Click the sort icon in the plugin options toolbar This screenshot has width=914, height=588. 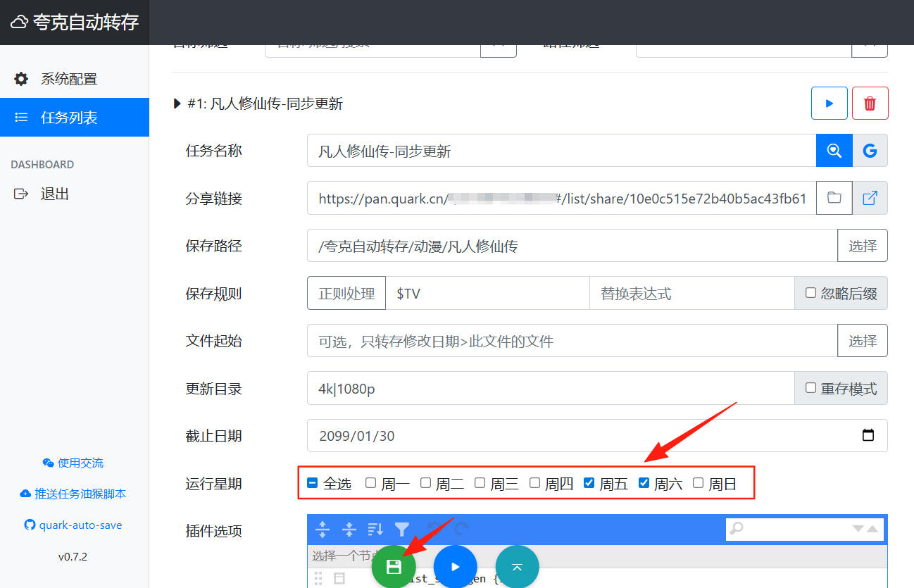(375, 529)
